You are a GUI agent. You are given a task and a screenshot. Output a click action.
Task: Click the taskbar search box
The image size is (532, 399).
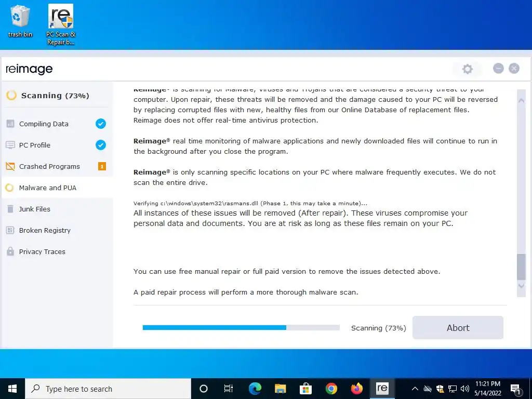click(108, 389)
